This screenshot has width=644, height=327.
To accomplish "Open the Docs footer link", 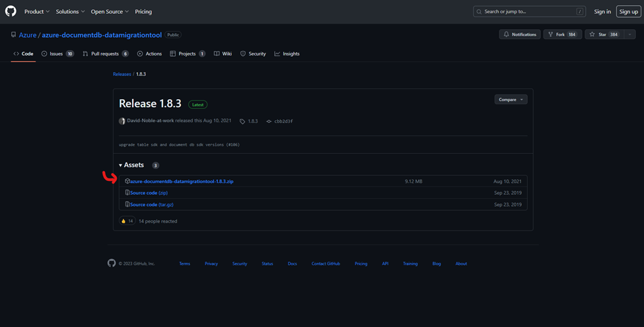I will [x=292, y=264].
